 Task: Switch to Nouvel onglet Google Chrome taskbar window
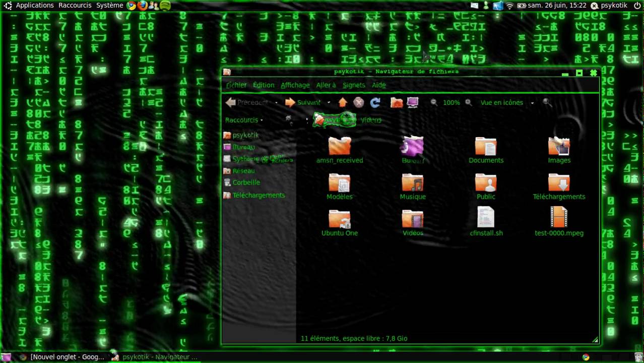coord(62,357)
